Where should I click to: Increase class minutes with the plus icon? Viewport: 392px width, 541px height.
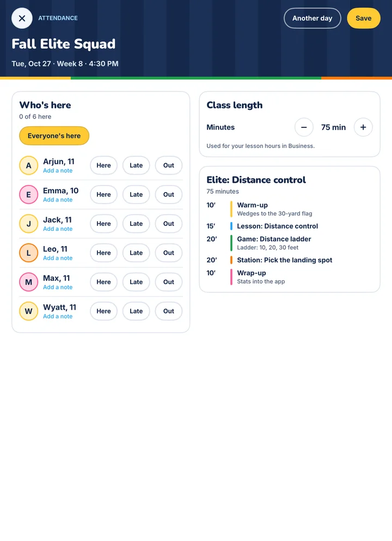(363, 127)
